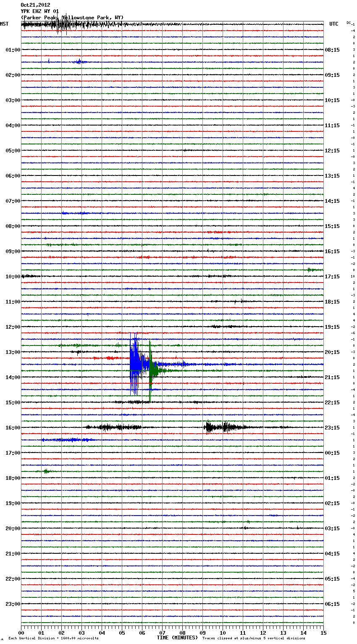Click the 07:00 MST time label
Image resolution: width=357 pixels, height=644 pixels.
(13, 201)
